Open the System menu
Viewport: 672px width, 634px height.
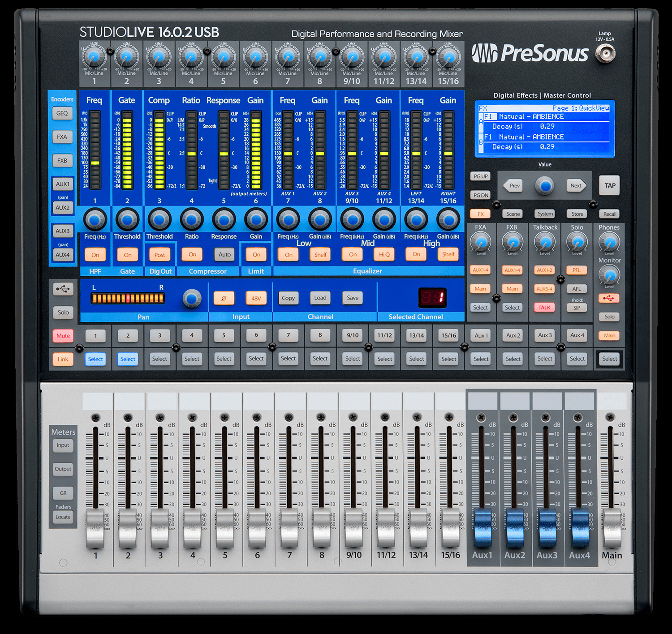point(544,214)
